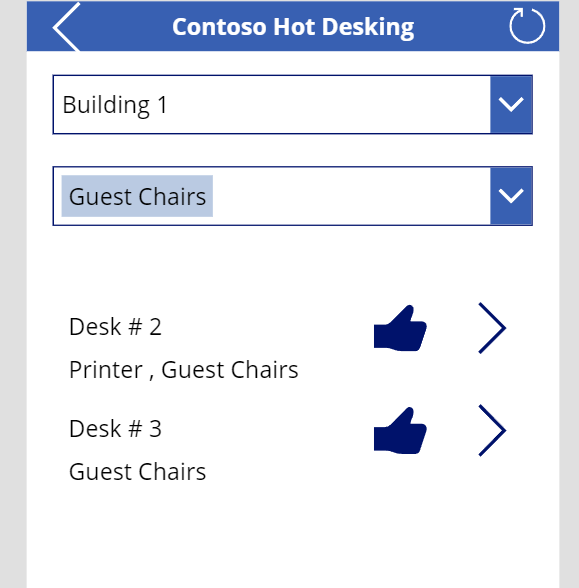Expand the Building 1 dropdown arrow
The image size is (579, 588).
click(x=511, y=104)
